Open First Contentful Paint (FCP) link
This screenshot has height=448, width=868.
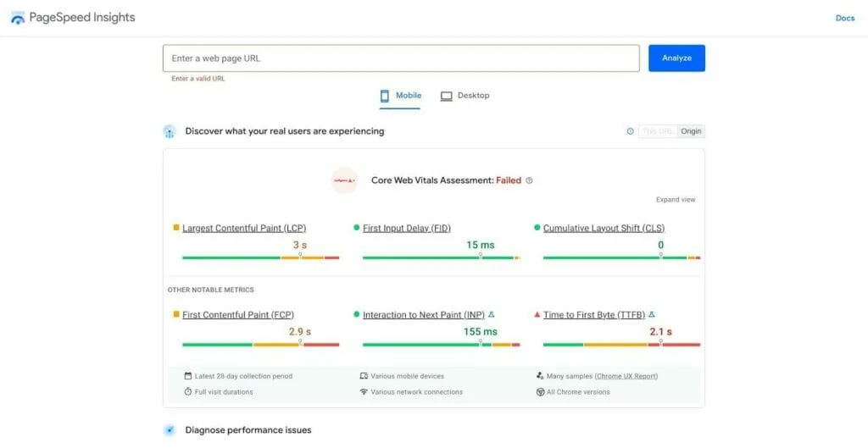point(238,315)
